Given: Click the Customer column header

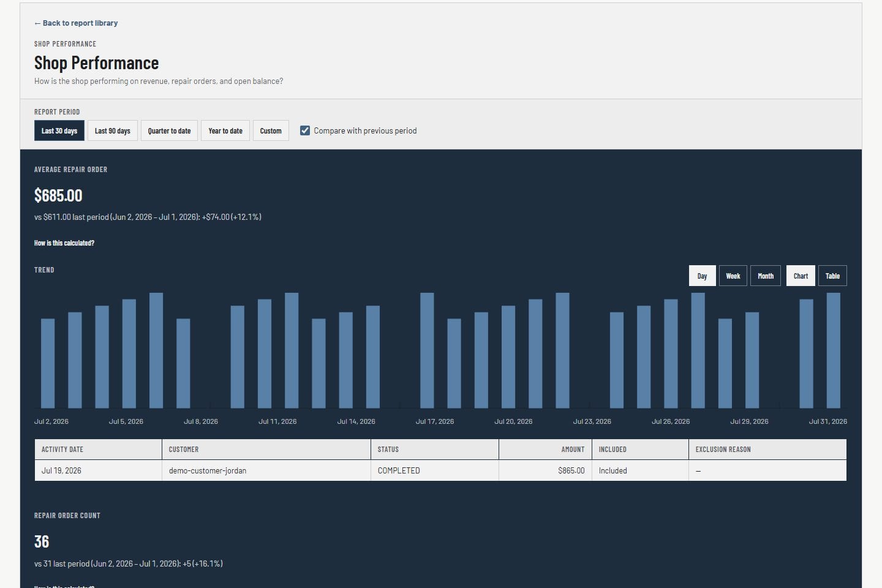Looking at the screenshot, I should 266,450.
